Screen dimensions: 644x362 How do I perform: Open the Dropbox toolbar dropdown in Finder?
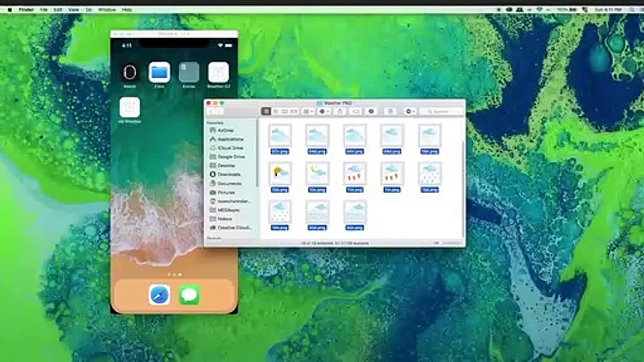(x=409, y=111)
